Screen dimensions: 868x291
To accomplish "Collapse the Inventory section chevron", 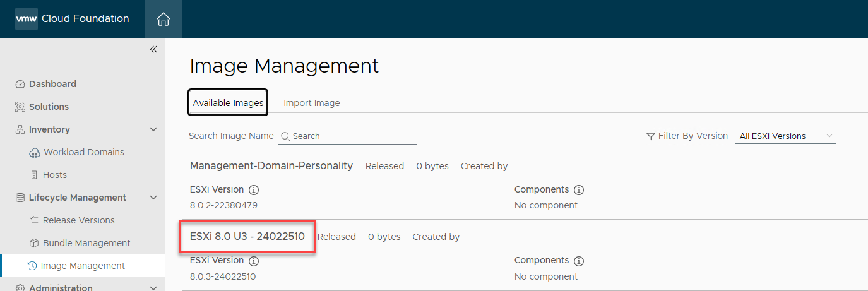I will (x=153, y=129).
